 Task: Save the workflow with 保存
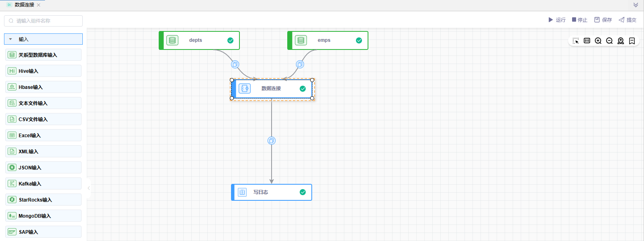tap(603, 20)
